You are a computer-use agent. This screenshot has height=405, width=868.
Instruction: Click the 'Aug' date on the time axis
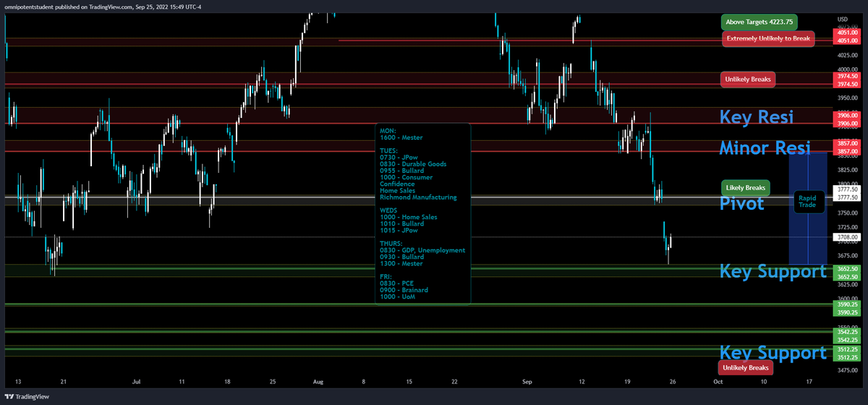(319, 380)
